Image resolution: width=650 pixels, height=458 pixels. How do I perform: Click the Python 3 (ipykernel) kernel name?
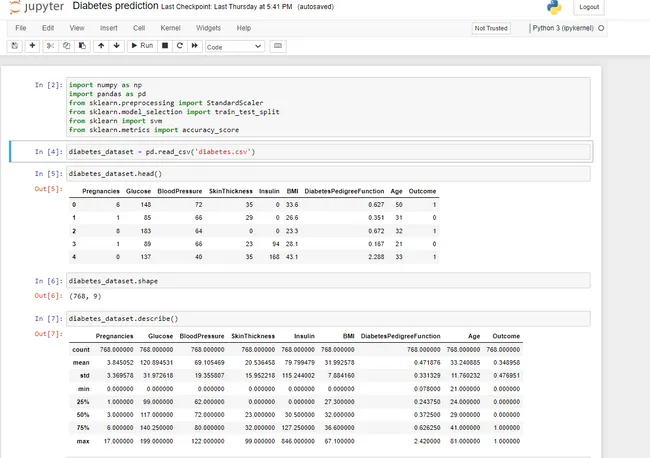563,28
